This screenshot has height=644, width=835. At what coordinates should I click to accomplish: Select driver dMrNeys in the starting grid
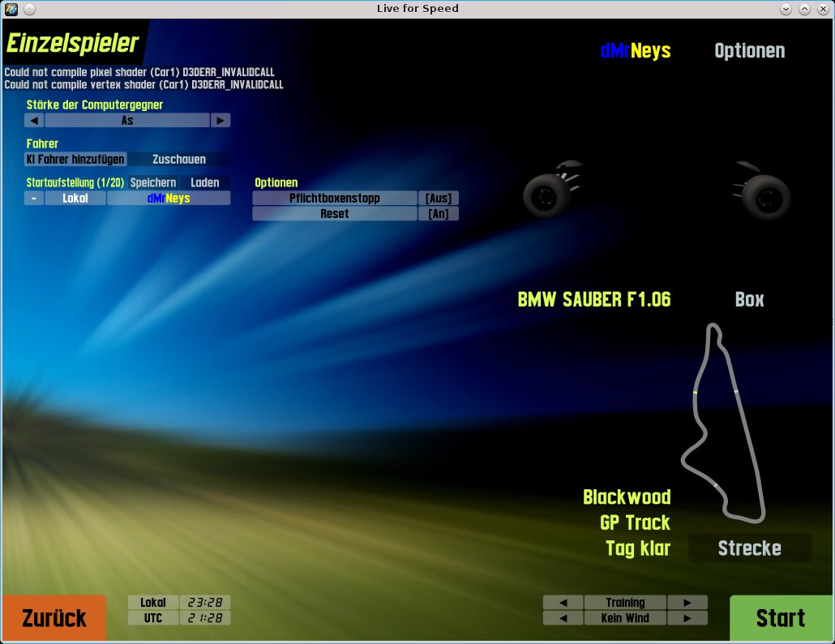click(169, 198)
